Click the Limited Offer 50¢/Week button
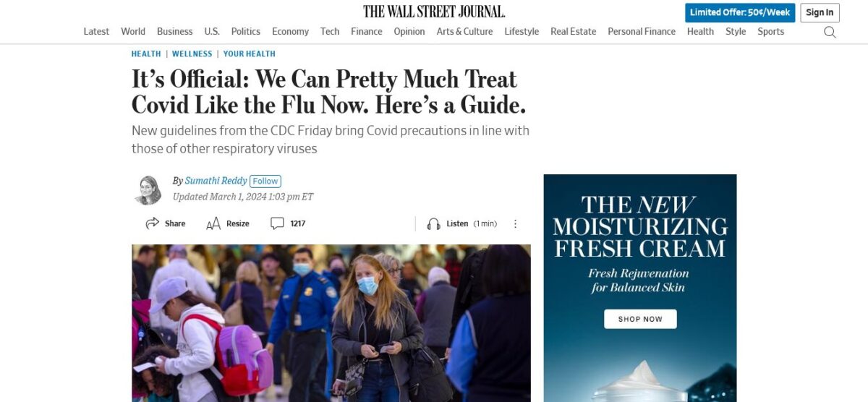The height and width of the screenshot is (402, 868). pyautogui.click(x=739, y=12)
